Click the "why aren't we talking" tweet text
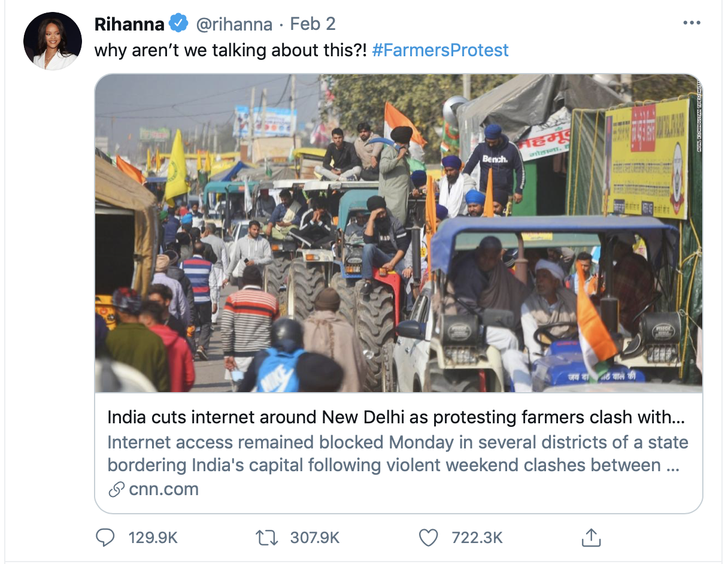The height and width of the screenshot is (564, 728). [230, 50]
